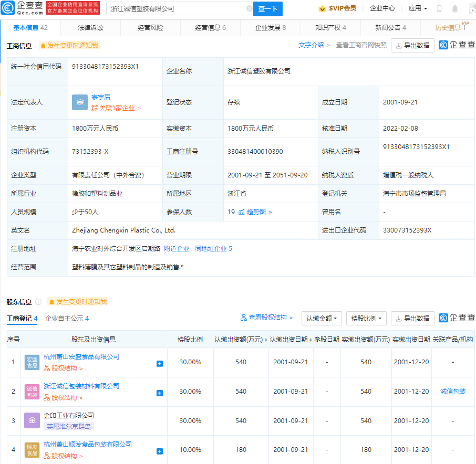Select 进出口企业代码 value 330073152393X

(x=407, y=230)
